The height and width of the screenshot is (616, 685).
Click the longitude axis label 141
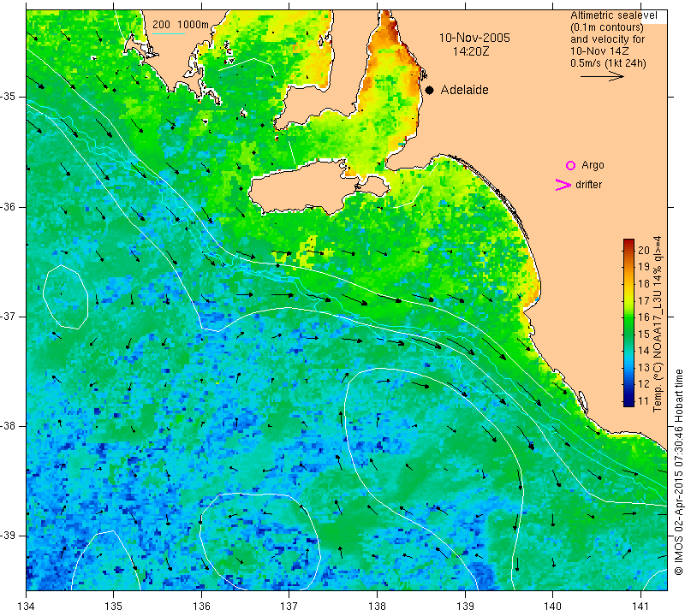640,607
